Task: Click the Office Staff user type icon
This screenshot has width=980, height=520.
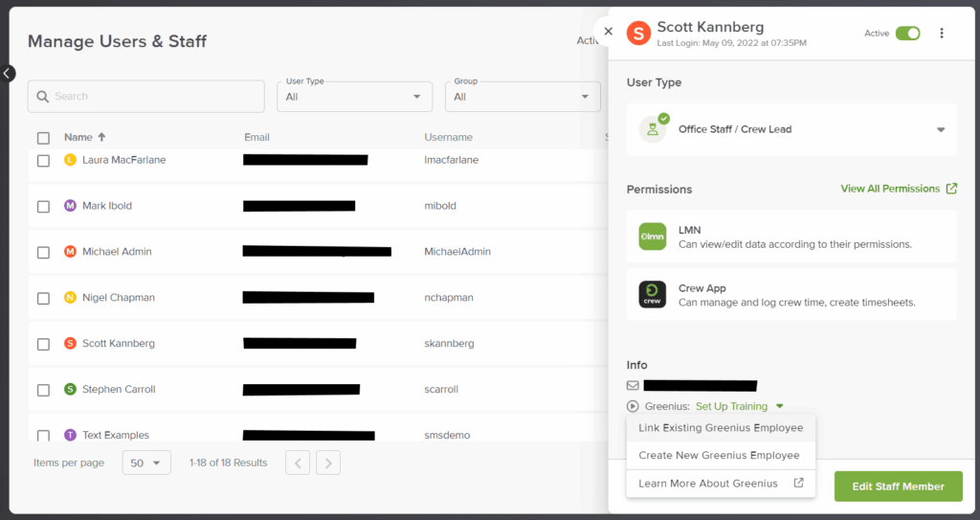Action: [654, 129]
